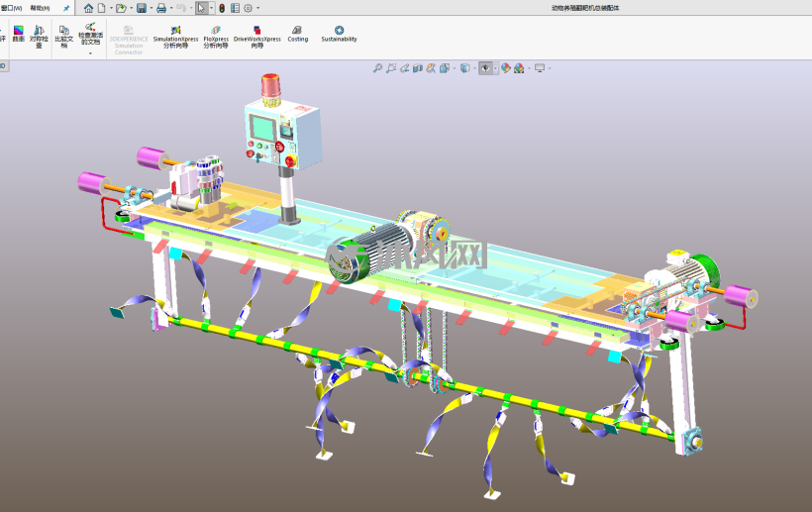Expand the View Orientation dropdown arrow

(455, 68)
